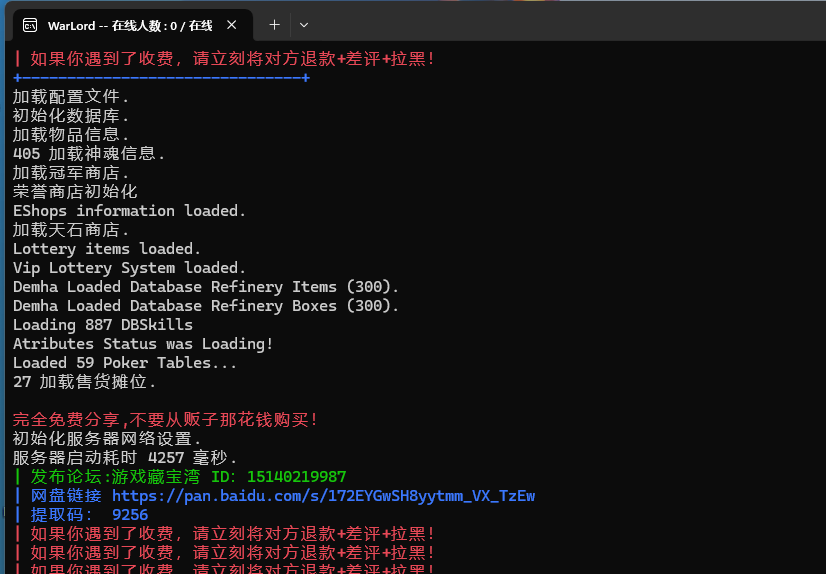Close the WarLord tab
Screen dimensions: 826x574
click(231, 25)
